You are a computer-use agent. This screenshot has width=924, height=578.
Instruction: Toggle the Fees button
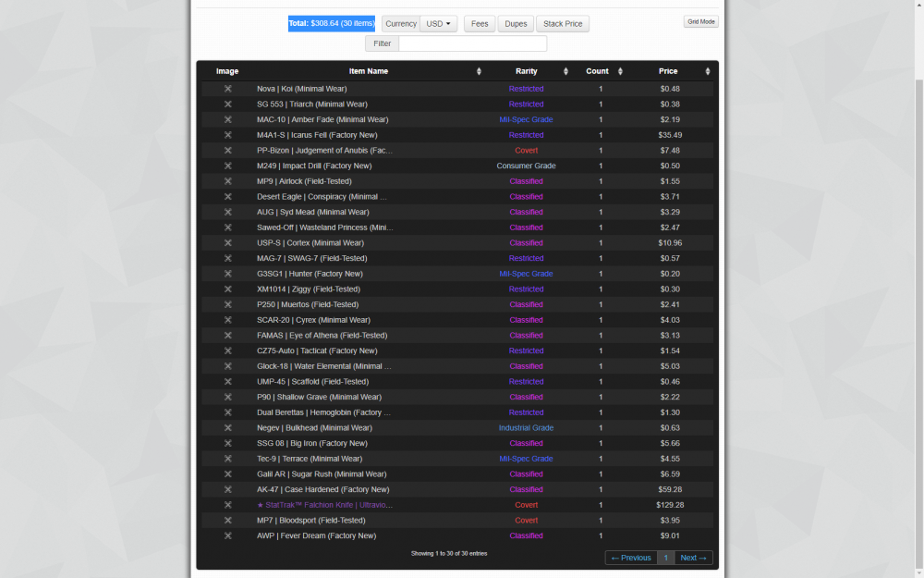[x=480, y=24]
